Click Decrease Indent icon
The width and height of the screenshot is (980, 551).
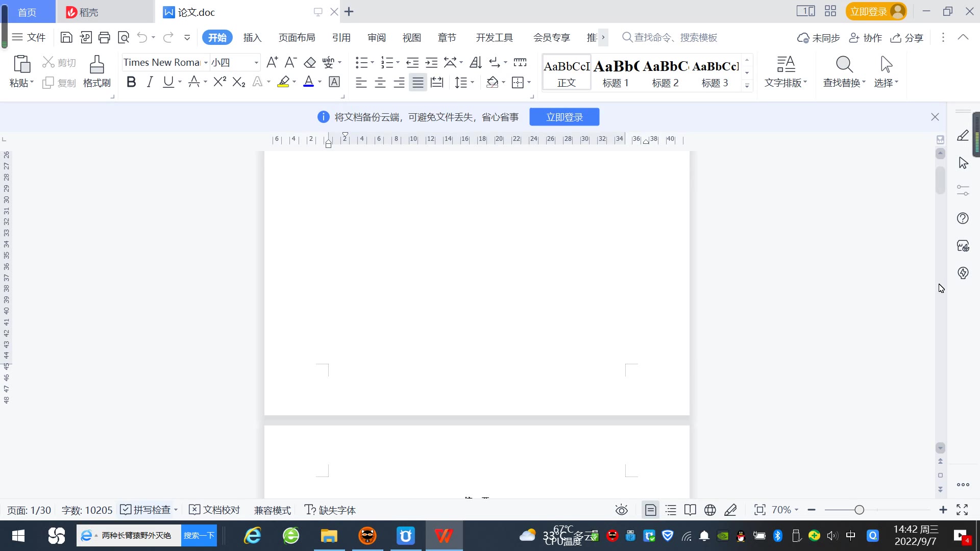click(x=412, y=62)
